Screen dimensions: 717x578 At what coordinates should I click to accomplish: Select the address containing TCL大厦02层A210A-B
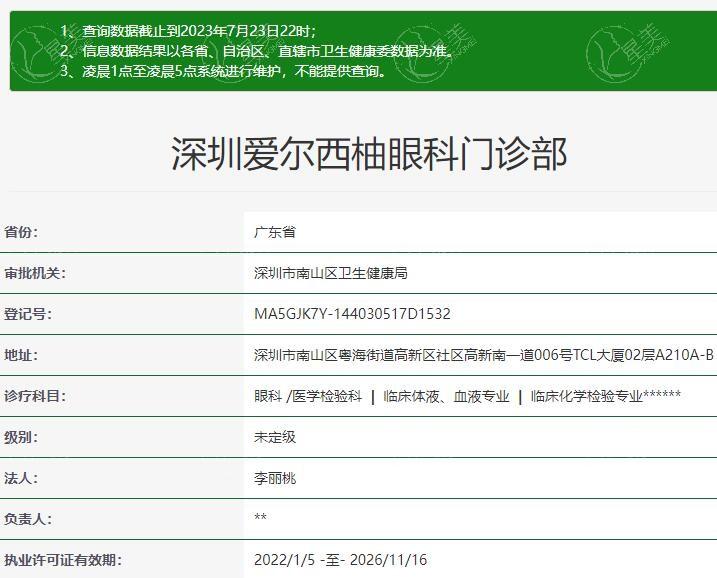[x=484, y=355]
